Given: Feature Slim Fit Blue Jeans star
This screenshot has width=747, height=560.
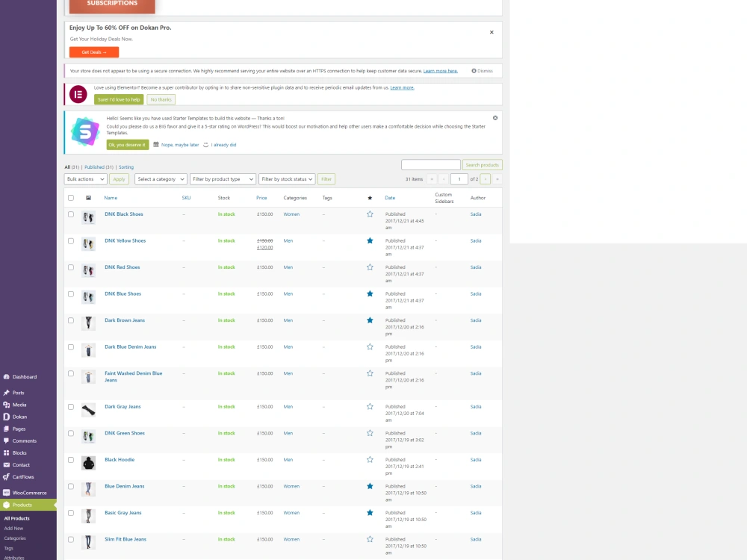Looking at the screenshot, I should 370,540.
